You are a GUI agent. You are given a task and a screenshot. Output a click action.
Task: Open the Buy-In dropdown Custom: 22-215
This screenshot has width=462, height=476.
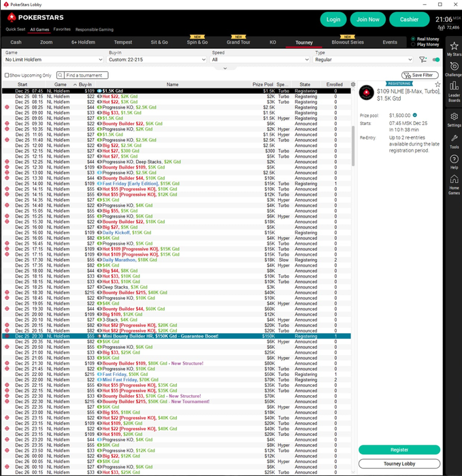(156, 60)
